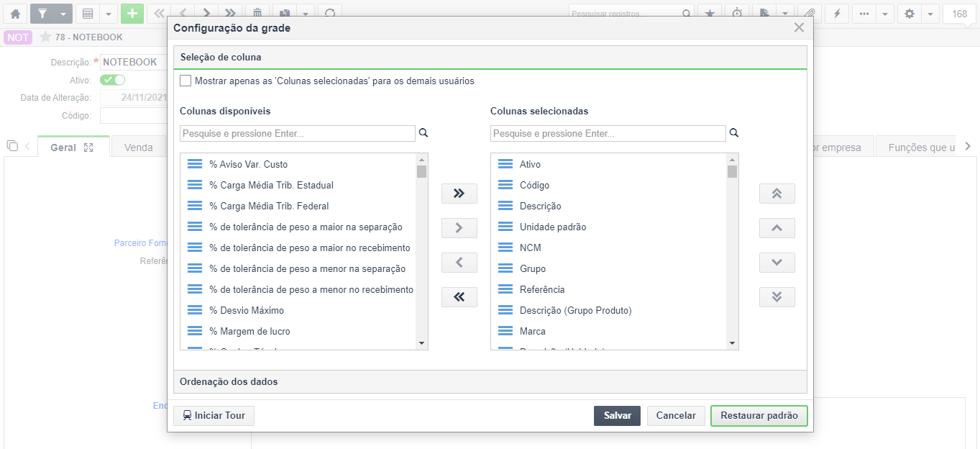Open the dropdown arrow beside the filter funnel
The height and width of the screenshot is (449, 980).
point(63,14)
